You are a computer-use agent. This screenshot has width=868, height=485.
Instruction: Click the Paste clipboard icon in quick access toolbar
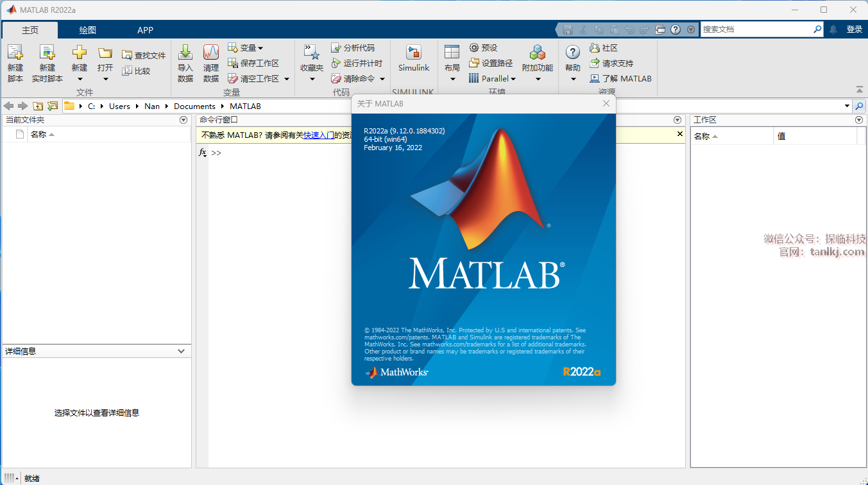click(x=614, y=30)
